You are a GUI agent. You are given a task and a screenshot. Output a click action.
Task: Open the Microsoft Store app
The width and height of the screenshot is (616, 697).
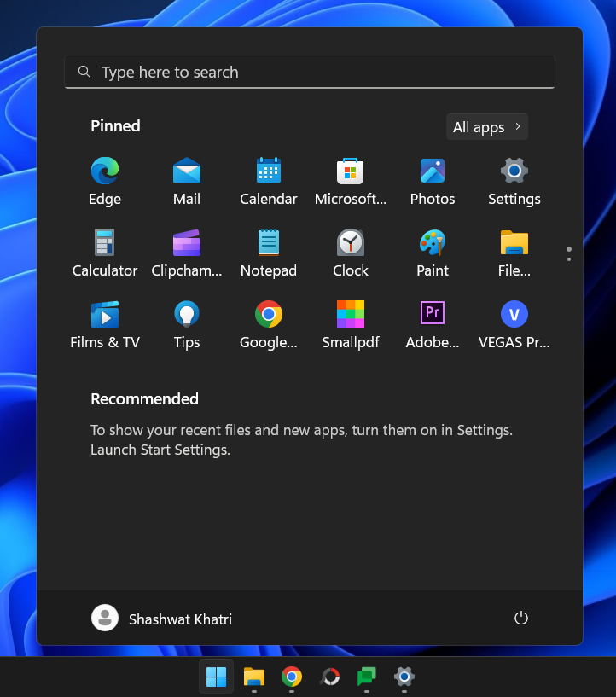350,181
